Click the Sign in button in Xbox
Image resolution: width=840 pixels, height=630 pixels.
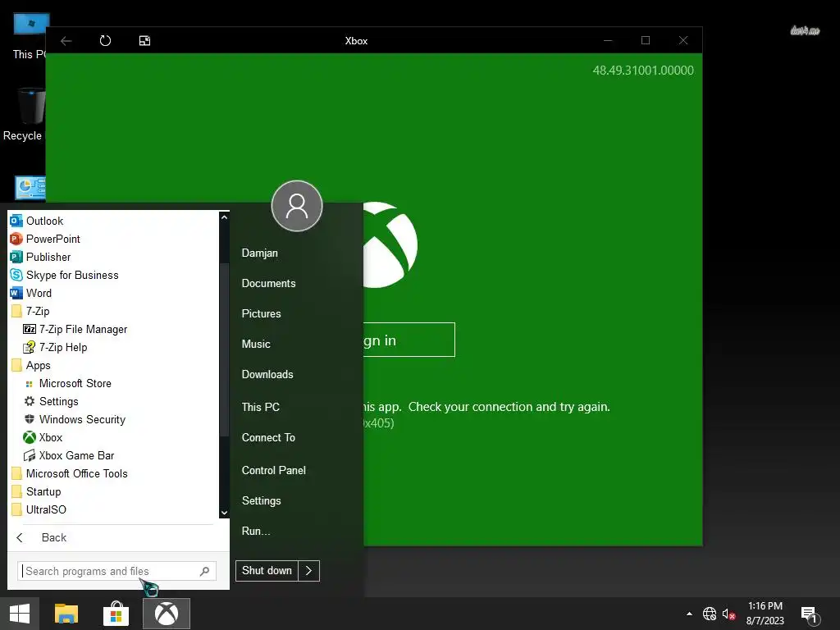point(409,340)
